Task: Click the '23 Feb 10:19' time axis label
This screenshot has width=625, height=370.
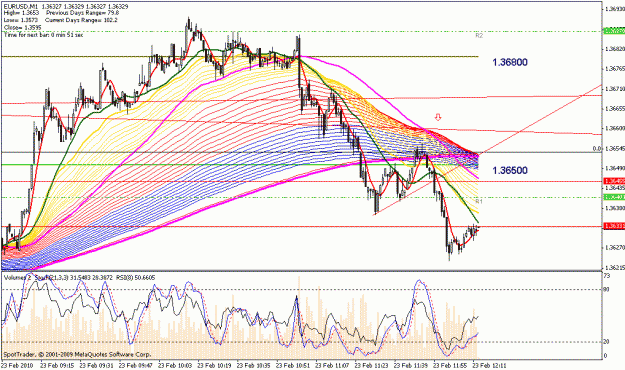Action: [214, 365]
